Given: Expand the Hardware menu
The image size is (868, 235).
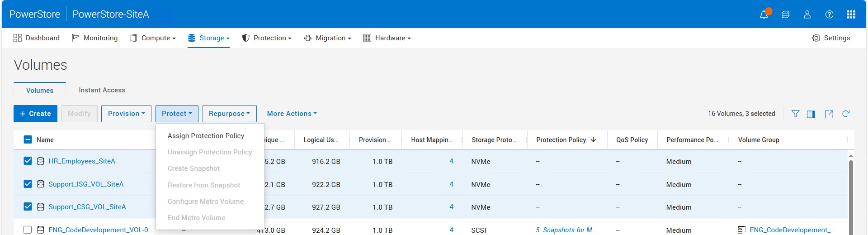Looking at the screenshot, I should point(387,38).
